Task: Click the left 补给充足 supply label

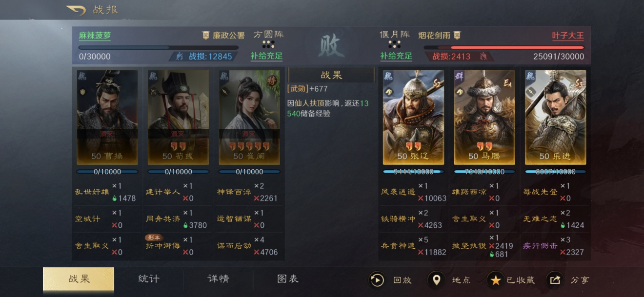Action: (x=266, y=56)
